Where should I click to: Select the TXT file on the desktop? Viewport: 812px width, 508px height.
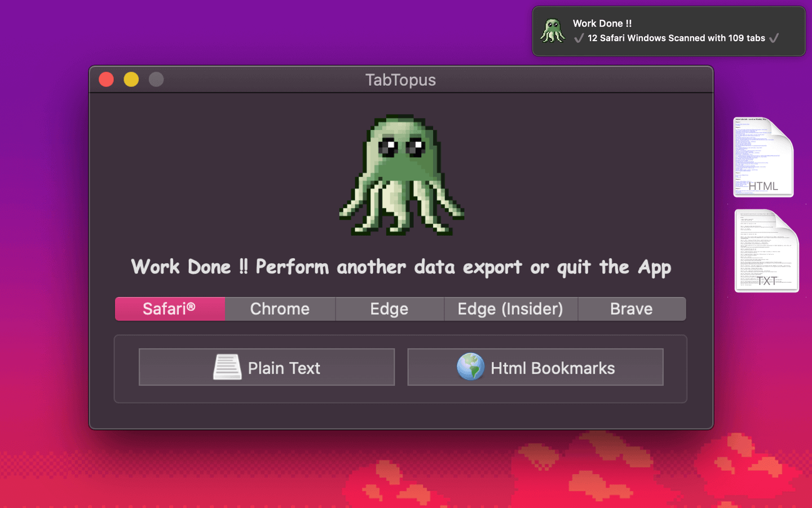[x=766, y=251]
